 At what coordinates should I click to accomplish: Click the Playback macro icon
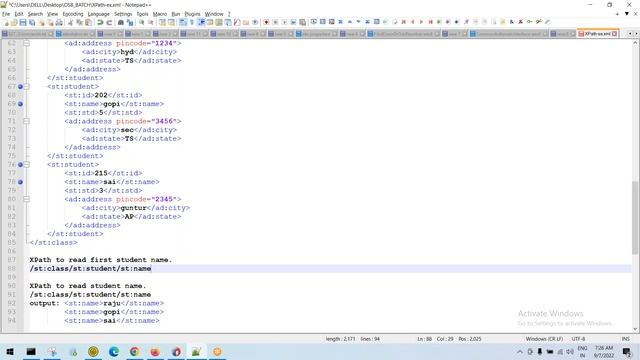click(284, 22)
